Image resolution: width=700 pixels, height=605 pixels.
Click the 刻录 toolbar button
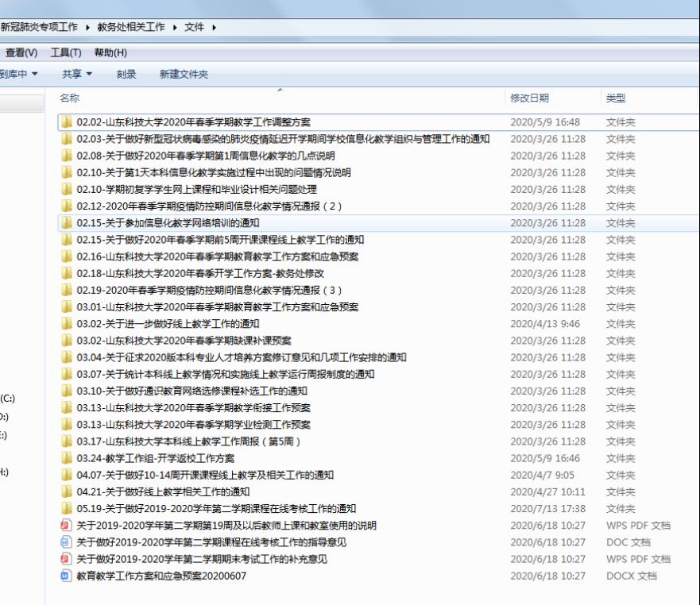click(126, 74)
